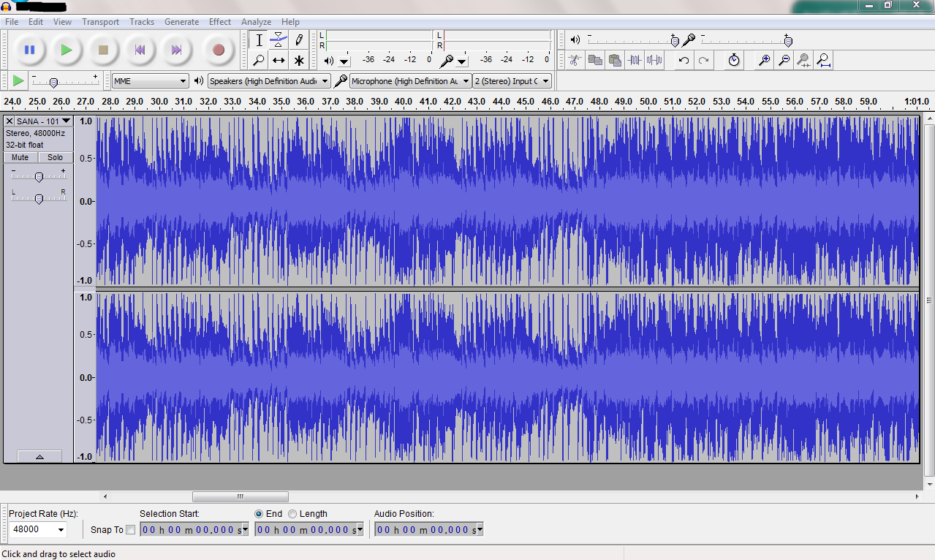Activate the Multi-tool mode
This screenshot has width=935, height=560.
click(299, 60)
